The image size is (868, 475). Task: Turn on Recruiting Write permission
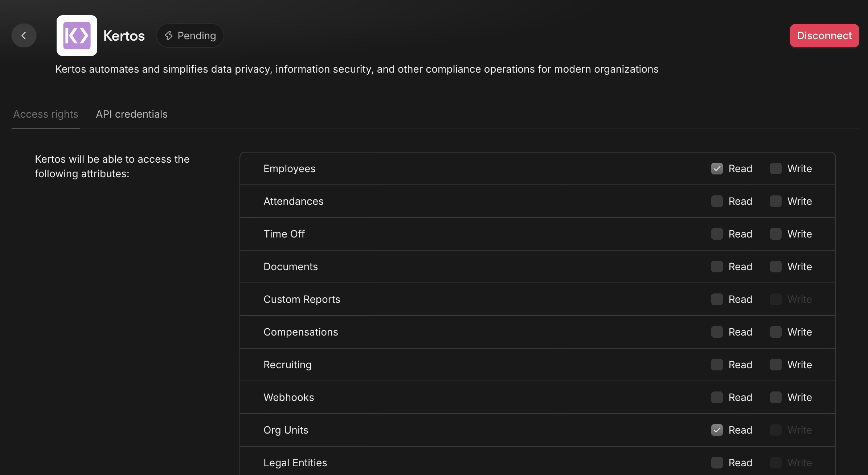pyautogui.click(x=776, y=365)
